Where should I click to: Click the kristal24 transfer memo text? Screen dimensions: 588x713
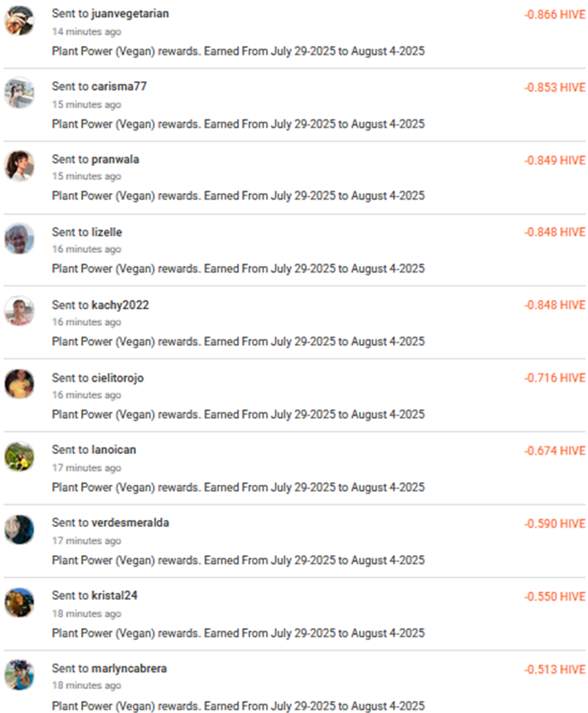(x=238, y=633)
